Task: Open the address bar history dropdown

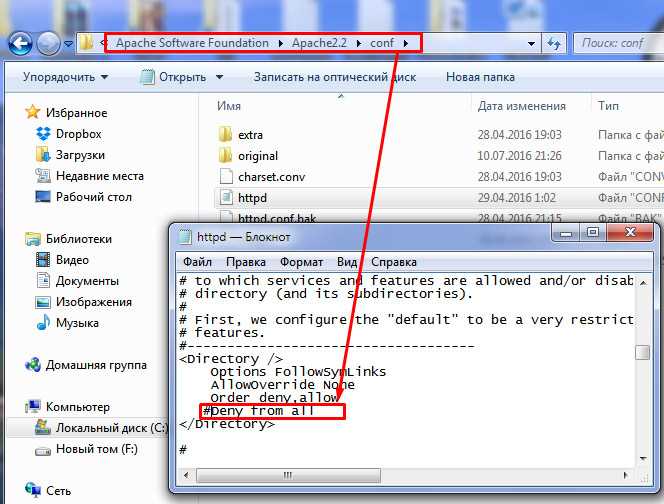Action: tap(531, 43)
